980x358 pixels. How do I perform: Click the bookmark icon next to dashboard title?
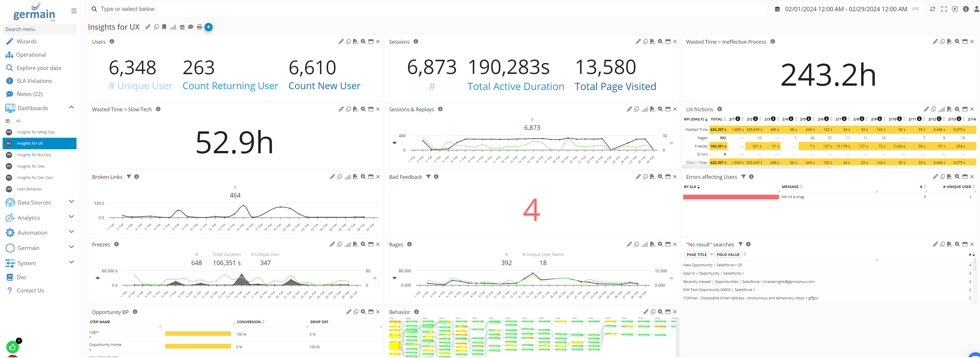pos(164,27)
